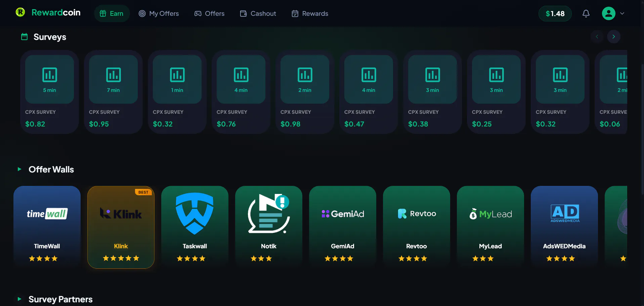Show next surveys with right arrow
The width and height of the screenshot is (644, 306).
[613, 37]
